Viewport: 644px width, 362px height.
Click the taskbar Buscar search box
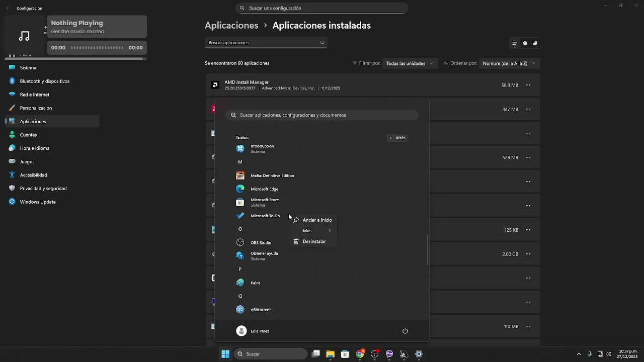[x=272, y=354]
